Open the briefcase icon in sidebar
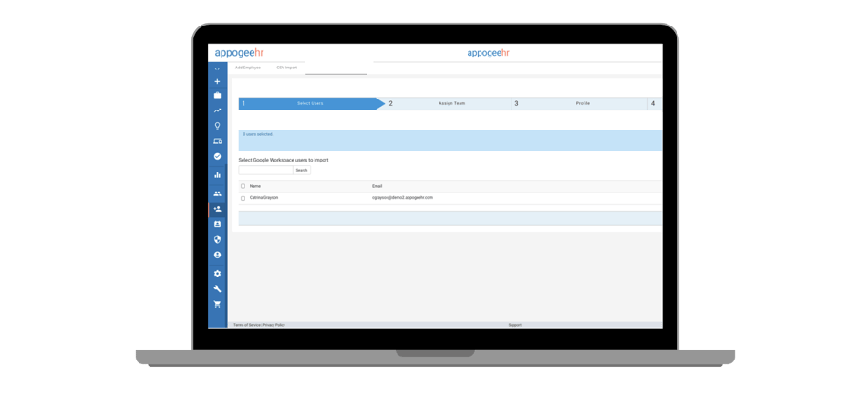868x407 pixels. [217, 95]
